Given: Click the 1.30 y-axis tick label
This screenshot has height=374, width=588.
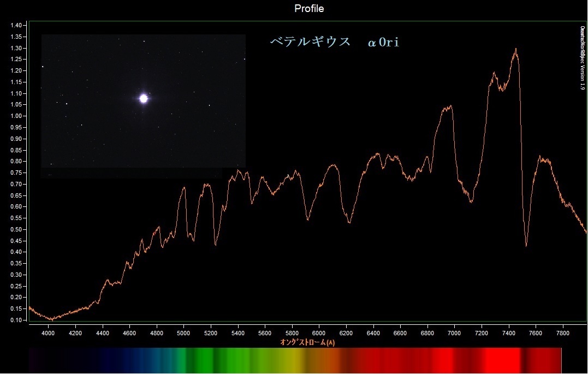Looking at the screenshot, I should coord(16,48).
